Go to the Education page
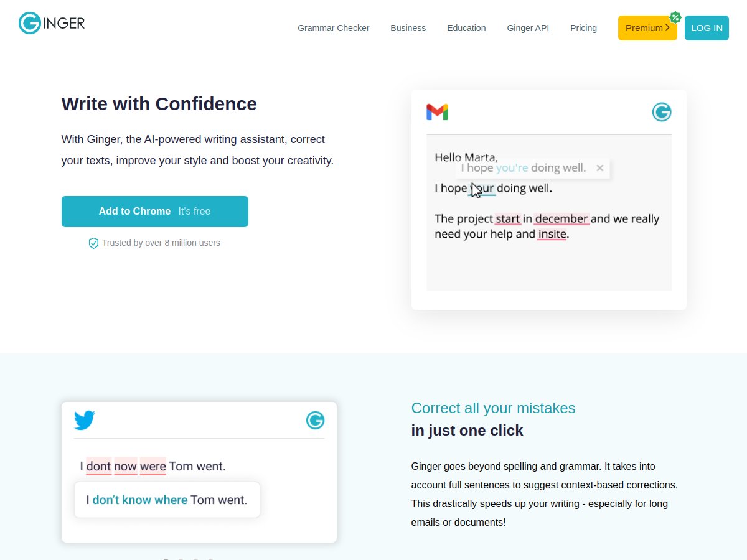 [x=466, y=28]
